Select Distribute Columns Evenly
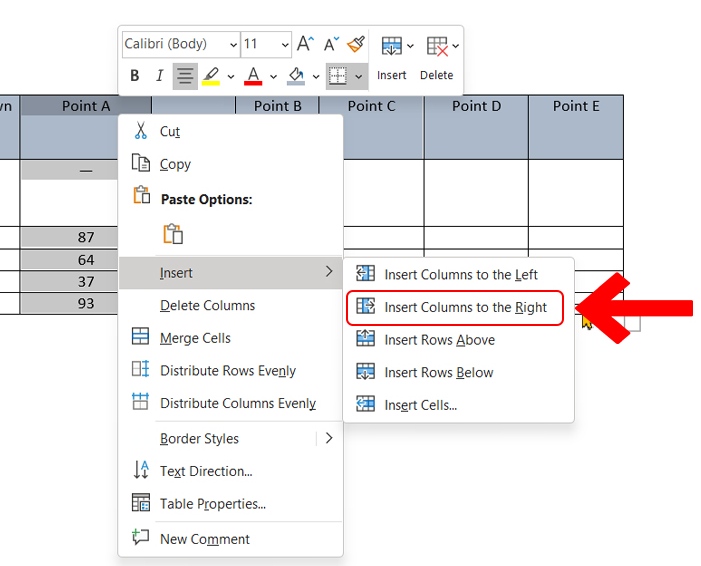Image resolution: width=701 pixels, height=566 pixels. pos(230,403)
